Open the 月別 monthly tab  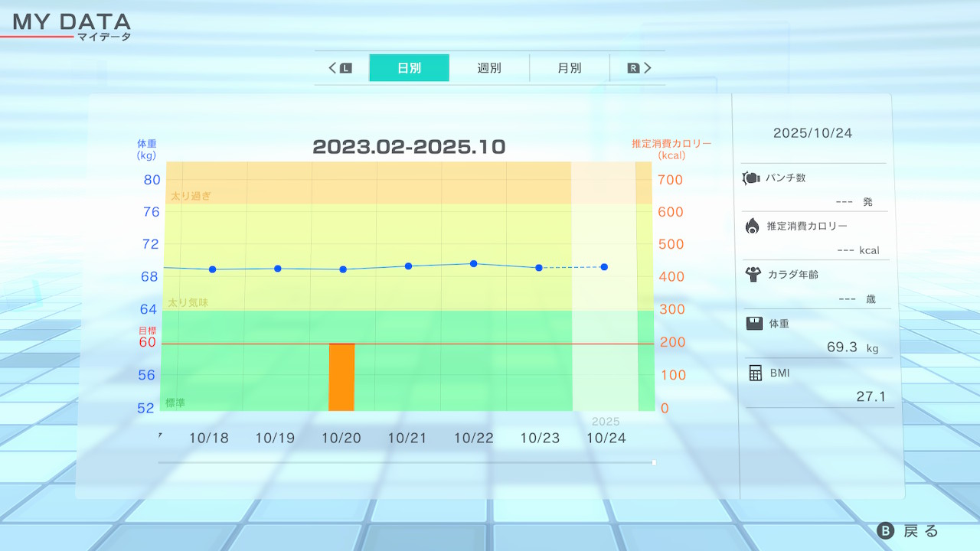(569, 68)
